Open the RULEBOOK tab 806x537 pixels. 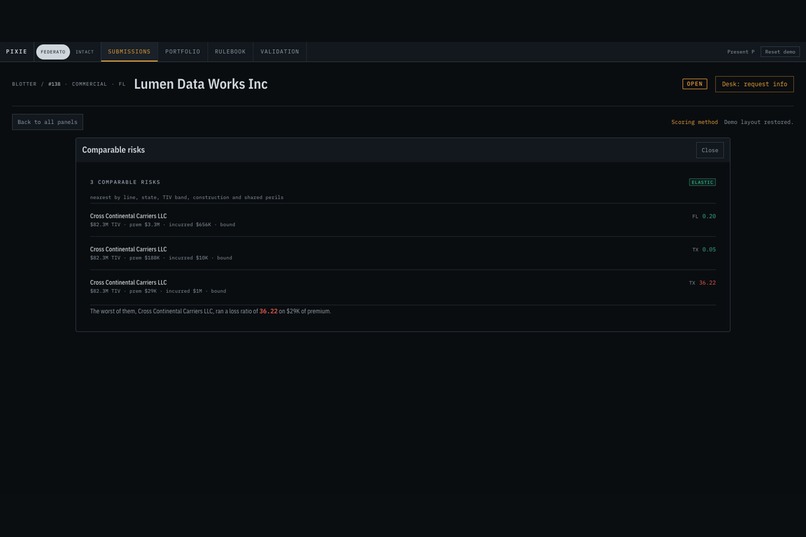coord(230,51)
